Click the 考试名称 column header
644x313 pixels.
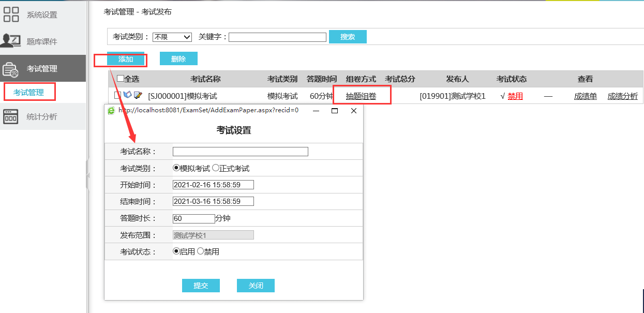(205, 79)
